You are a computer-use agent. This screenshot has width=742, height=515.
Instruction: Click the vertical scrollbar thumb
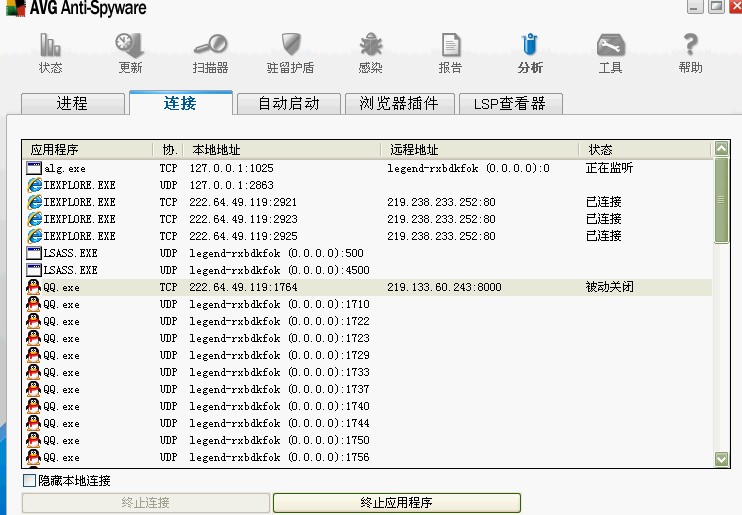721,200
